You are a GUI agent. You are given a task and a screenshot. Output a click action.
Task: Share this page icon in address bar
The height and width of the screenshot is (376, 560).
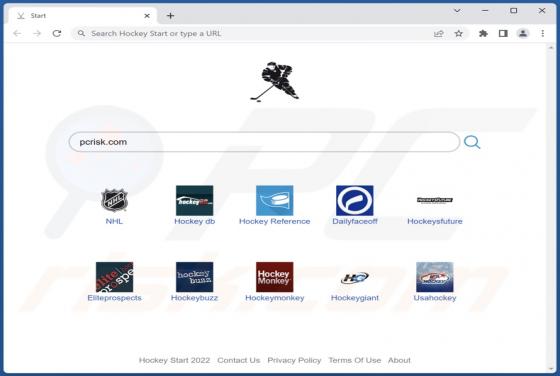click(x=439, y=34)
